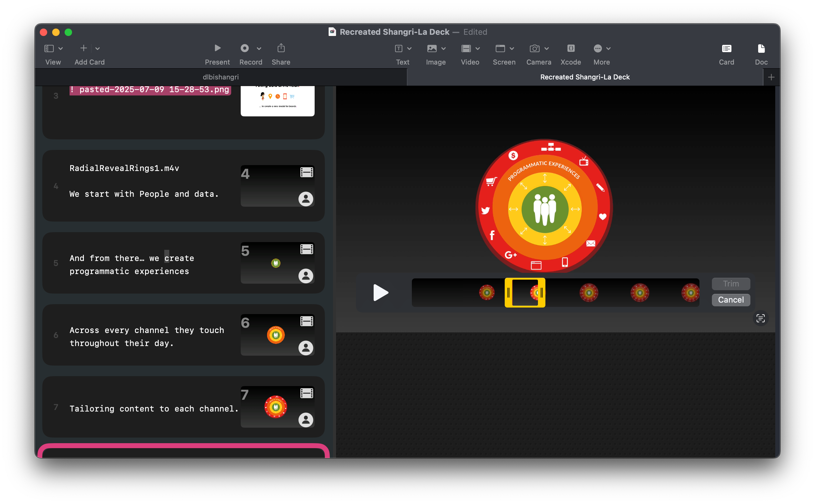Image resolution: width=815 pixels, height=504 pixels.
Task: Click the document title Recreated Shangri-La Deck
Action: (394, 32)
